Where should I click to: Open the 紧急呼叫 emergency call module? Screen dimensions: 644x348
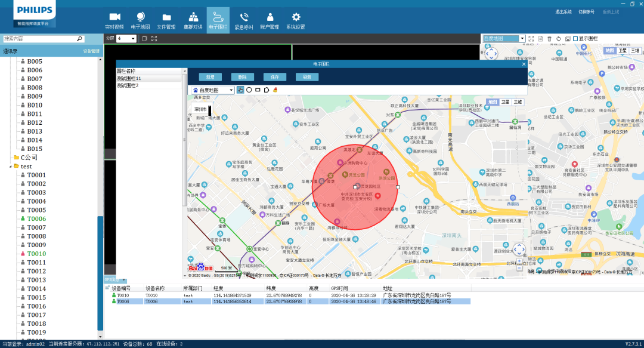pyautogui.click(x=244, y=20)
